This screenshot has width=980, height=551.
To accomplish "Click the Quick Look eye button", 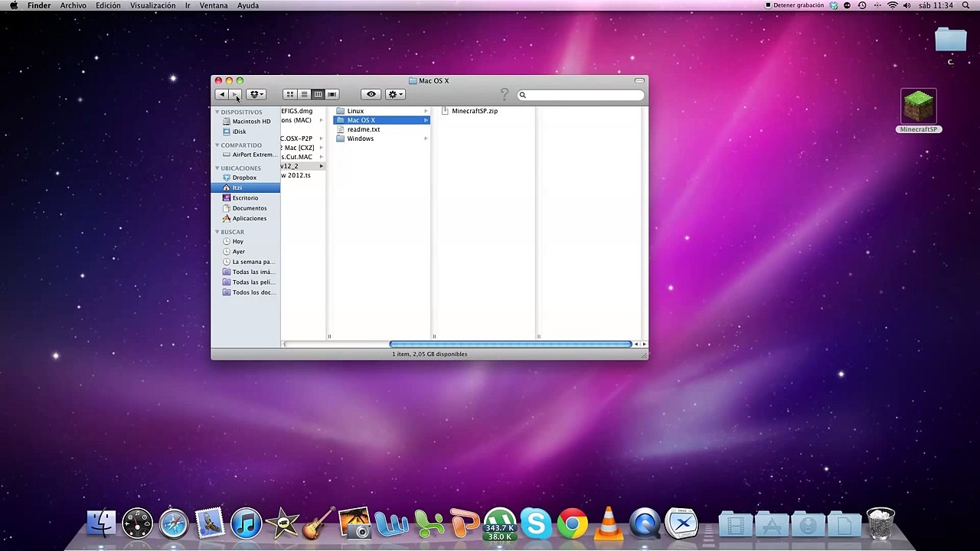I will [x=371, y=94].
